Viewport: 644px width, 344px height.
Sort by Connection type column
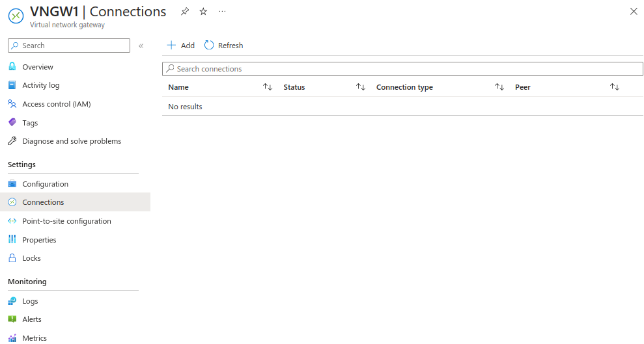[499, 87]
